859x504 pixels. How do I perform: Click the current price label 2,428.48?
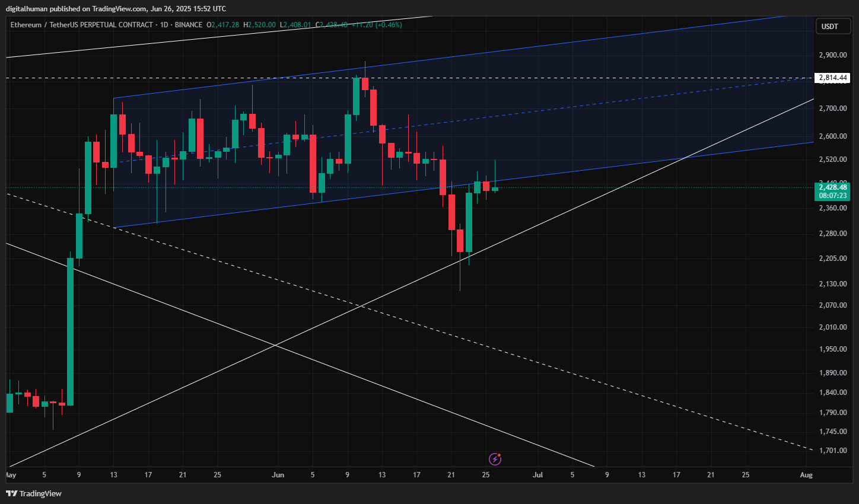point(833,187)
